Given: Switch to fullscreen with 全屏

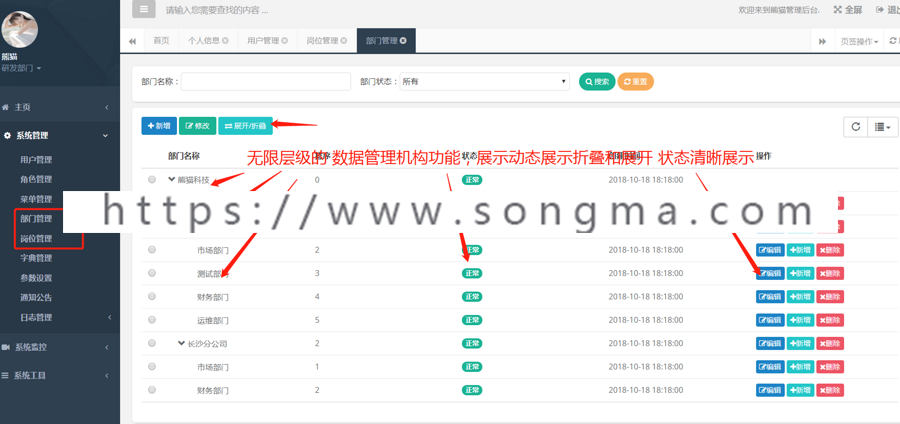Looking at the screenshot, I should [848, 10].
